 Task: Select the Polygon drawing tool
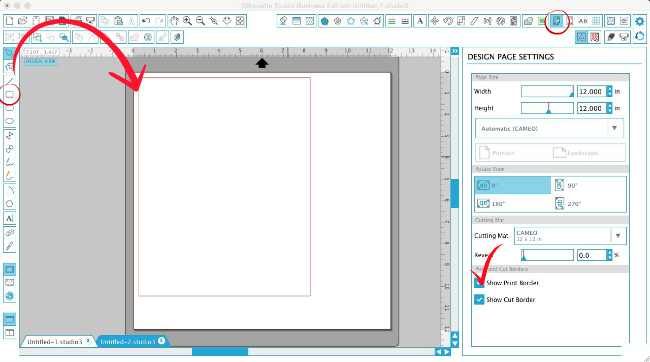pos(10,204)
